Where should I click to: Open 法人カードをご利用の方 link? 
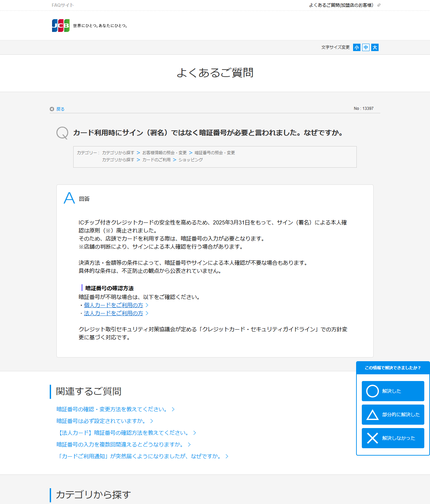click(114, 313)
